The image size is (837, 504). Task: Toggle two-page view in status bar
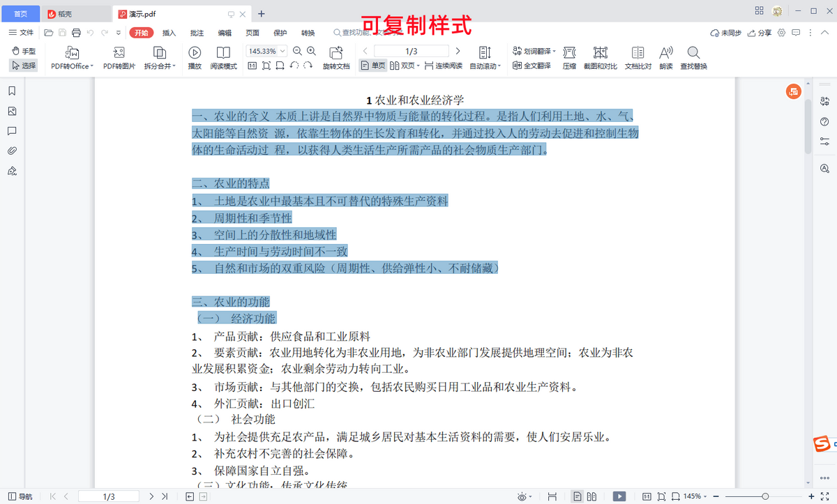pyautogui.click(x=591, y=496)
